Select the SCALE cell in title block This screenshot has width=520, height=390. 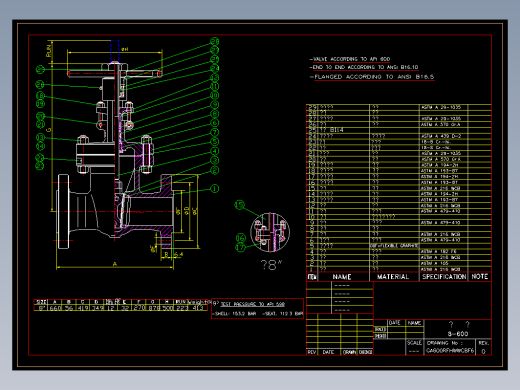click(414, 343)
